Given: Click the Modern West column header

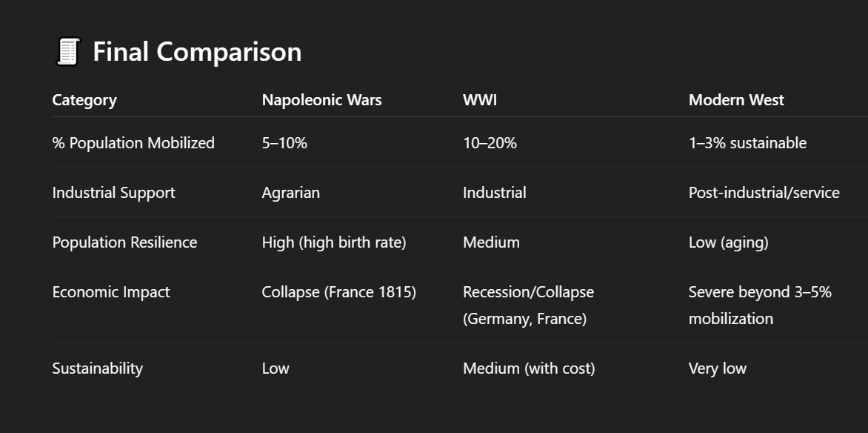Looking at the screenshot, I should (x=735, y=100).
